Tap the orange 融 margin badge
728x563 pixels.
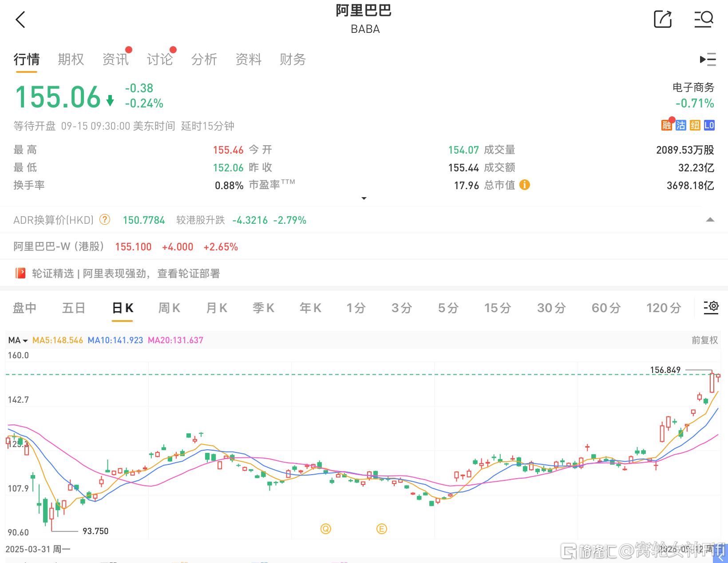pyautogui.click(x=666, y=125)
